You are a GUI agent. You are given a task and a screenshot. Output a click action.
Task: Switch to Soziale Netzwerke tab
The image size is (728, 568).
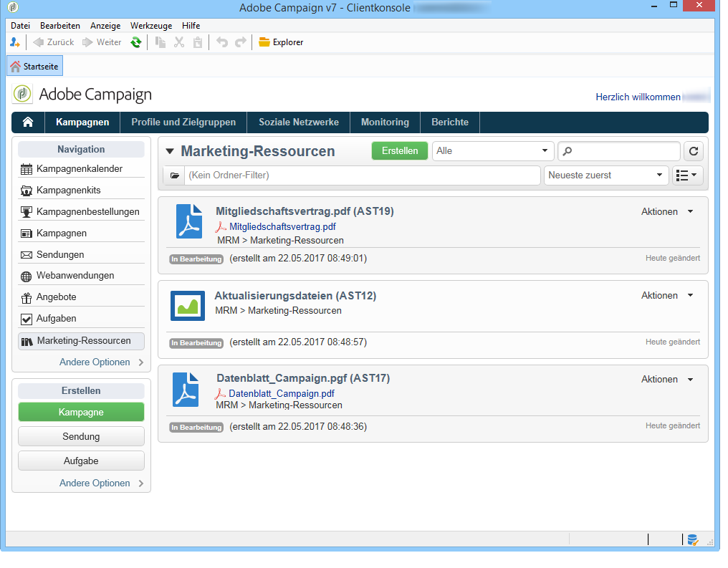pos(299,122)
